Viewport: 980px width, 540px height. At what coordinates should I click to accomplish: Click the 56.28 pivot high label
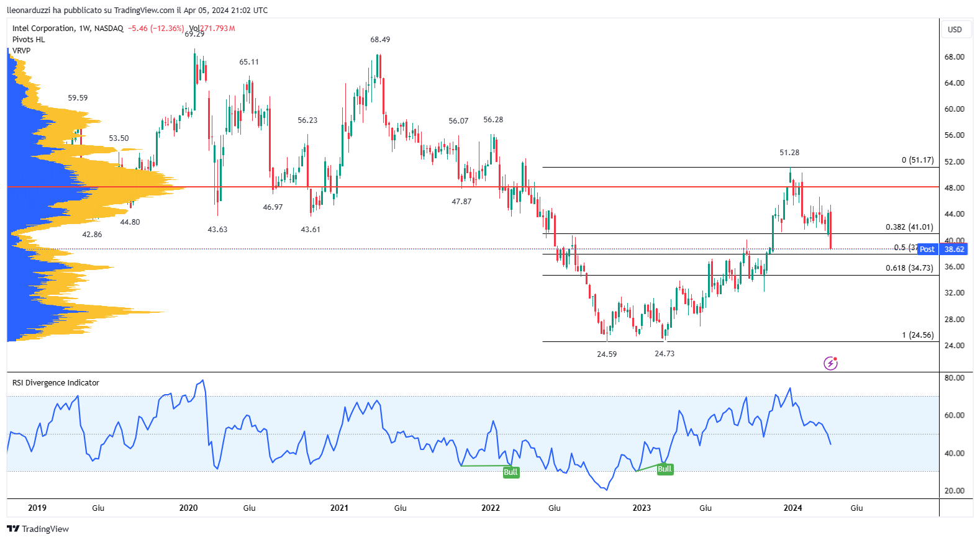point(493,119)
